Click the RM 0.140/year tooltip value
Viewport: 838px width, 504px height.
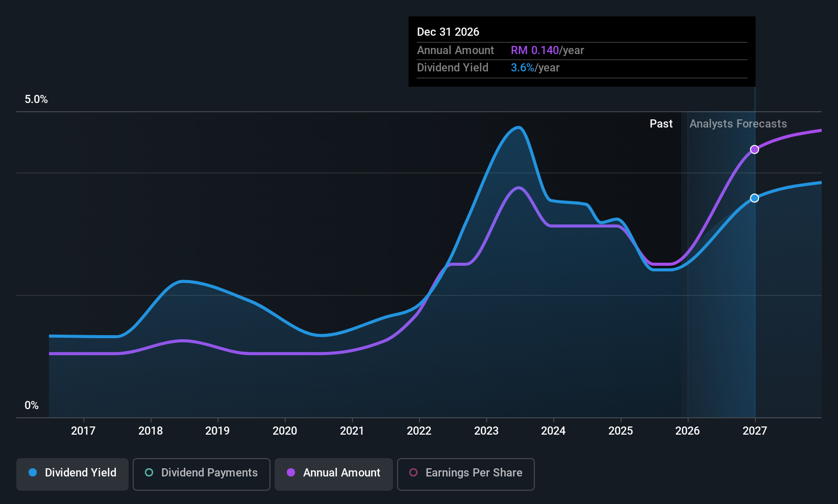click(x=547, y=51)
